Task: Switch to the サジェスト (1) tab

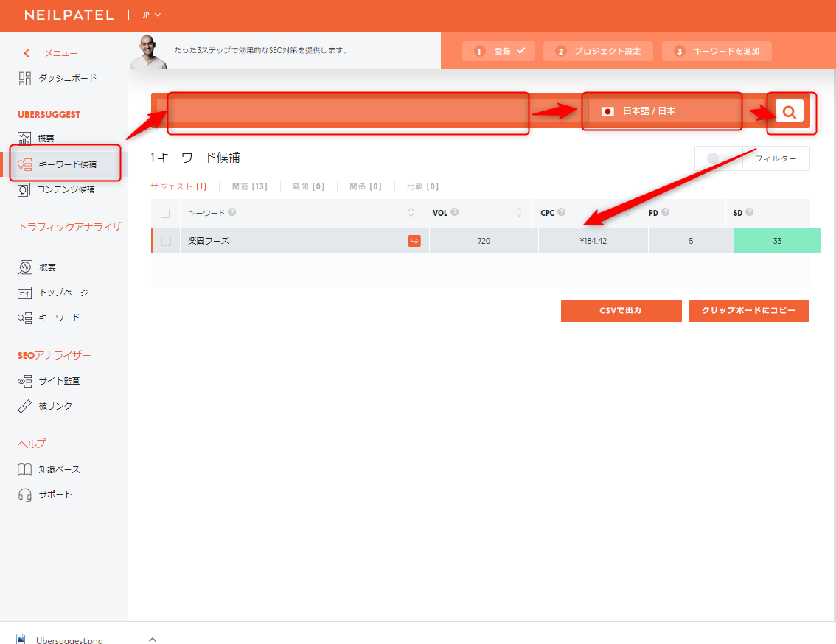Action: (x=178, y=186)
